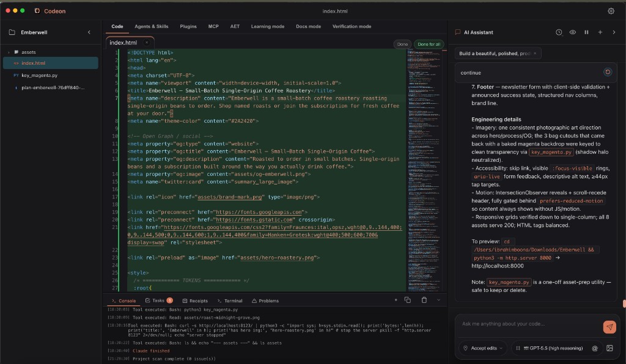626x364 pixels.
Task: Start a new chat with the plus icon
Action: point(600,32)
